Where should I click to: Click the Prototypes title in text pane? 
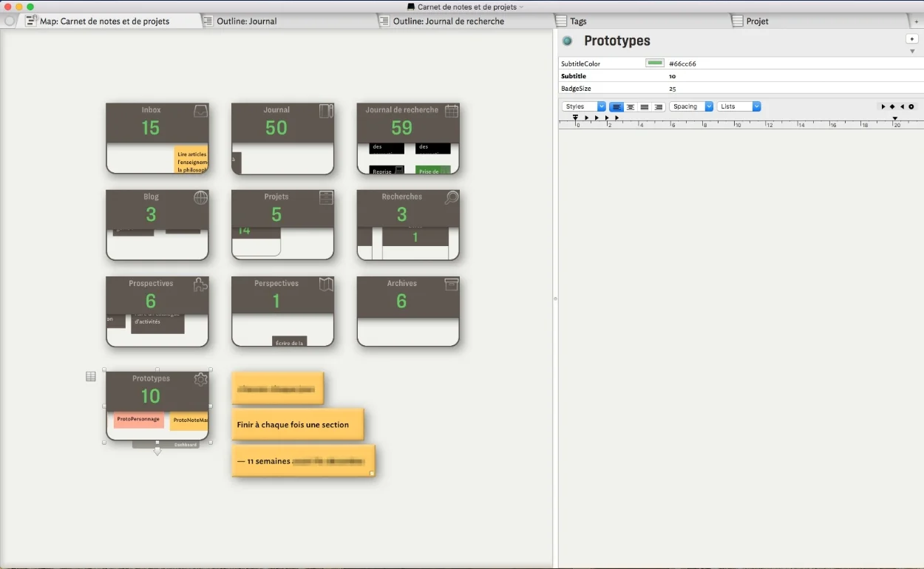tap(617, 41)
